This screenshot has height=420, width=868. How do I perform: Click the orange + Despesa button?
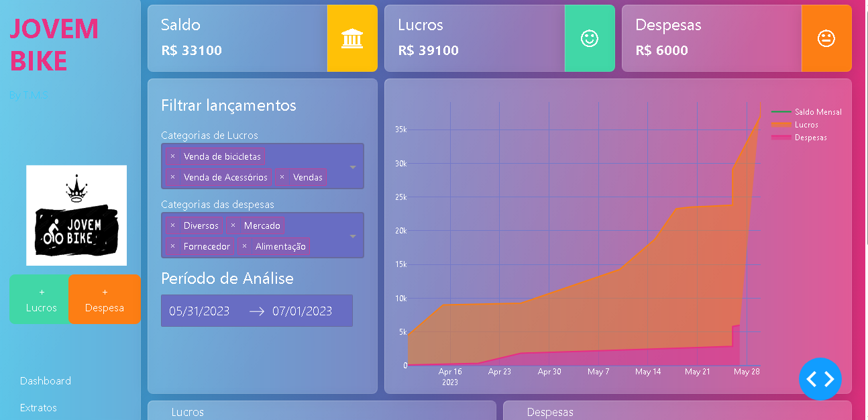(x=105, y=299)
